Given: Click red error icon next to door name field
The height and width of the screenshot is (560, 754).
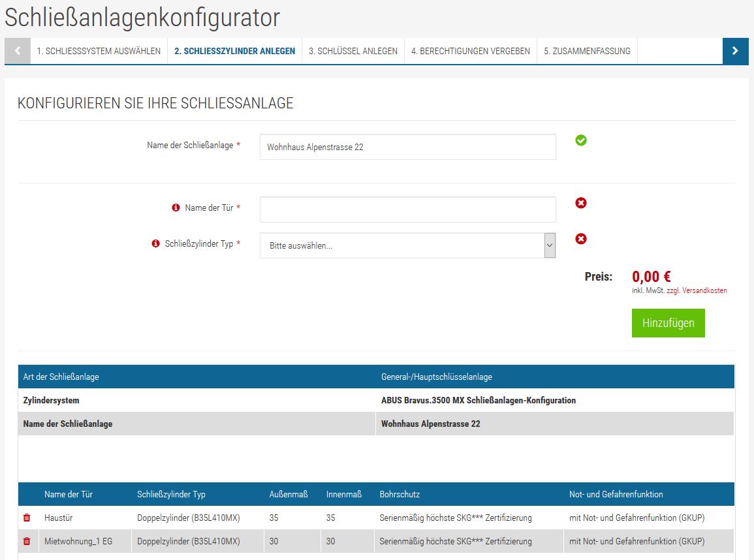Looking at the screenshot, I should click(x=581, y=203).
